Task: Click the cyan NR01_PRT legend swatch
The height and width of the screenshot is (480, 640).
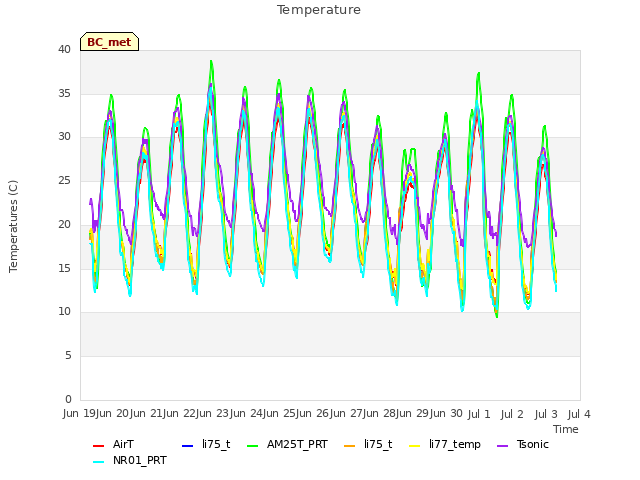Action: click(98, 462)
